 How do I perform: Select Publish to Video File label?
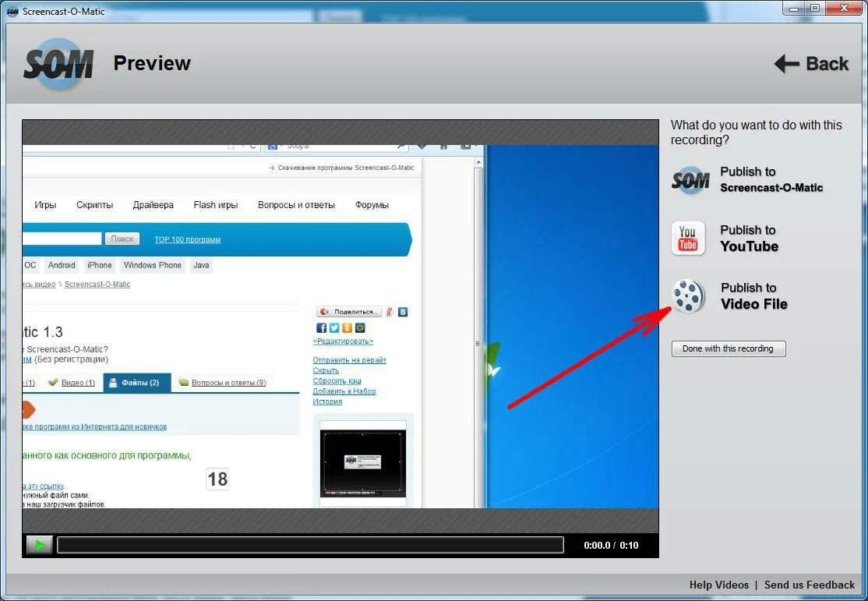coord(754,295)
